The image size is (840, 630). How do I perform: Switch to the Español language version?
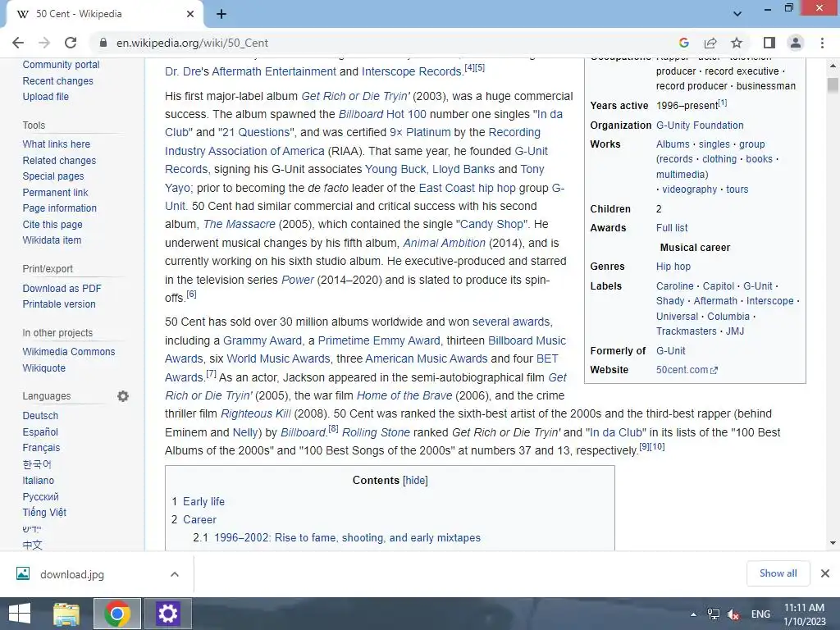pos(40,431)
